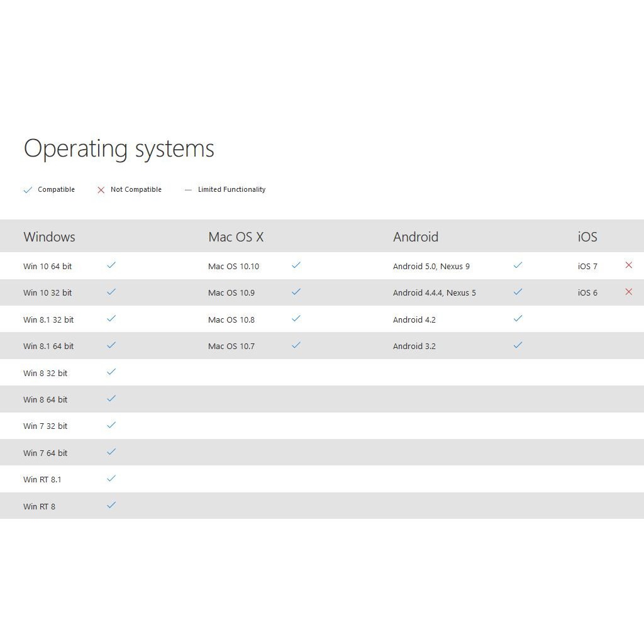The height and width of the screenshot is (644, 644).
Task: Click the Mac OS 10.9 row label
Action: tap(231, 292)
